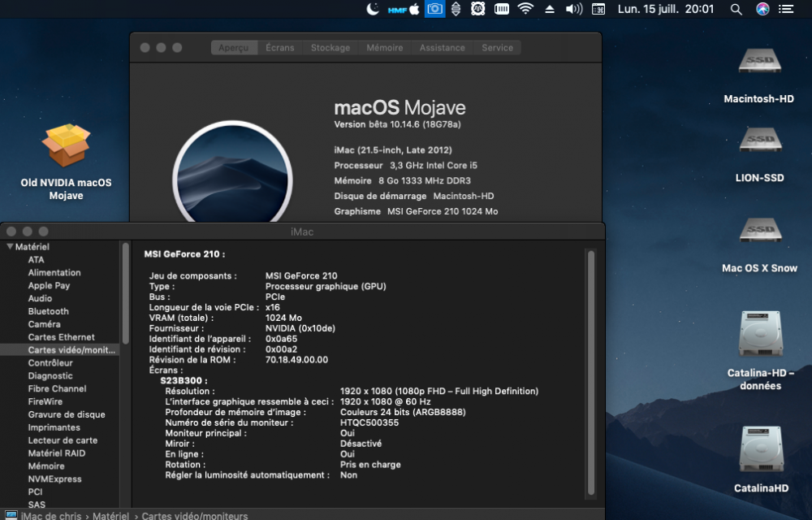Switch to the Assistance tab
The image size is (812, 520).
[443, 48]
